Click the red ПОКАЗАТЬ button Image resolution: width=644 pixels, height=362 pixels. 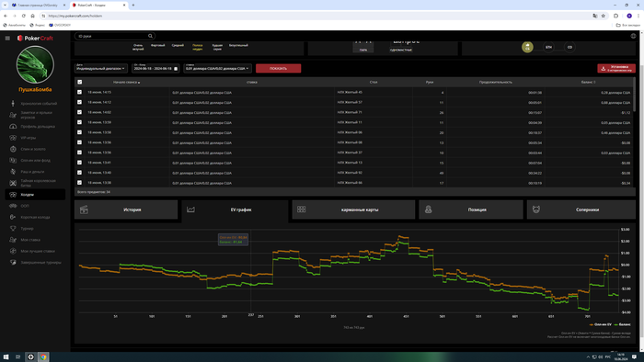278,69
